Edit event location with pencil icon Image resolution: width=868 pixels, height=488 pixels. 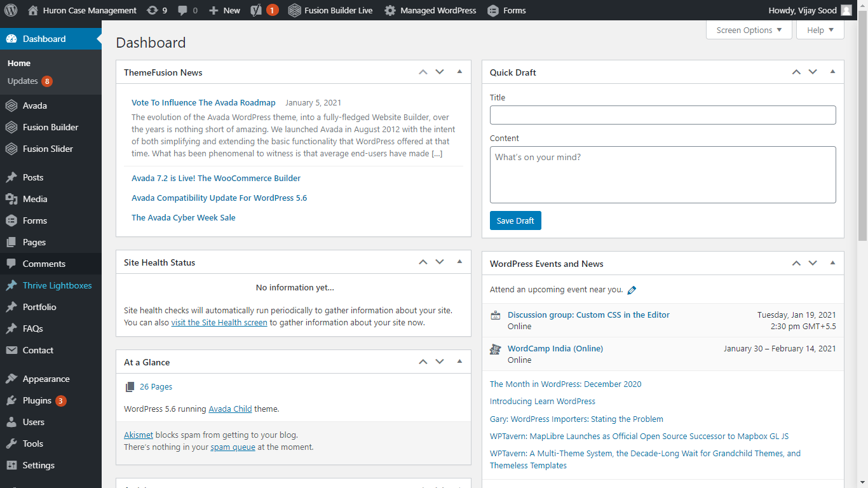point(632,290)
